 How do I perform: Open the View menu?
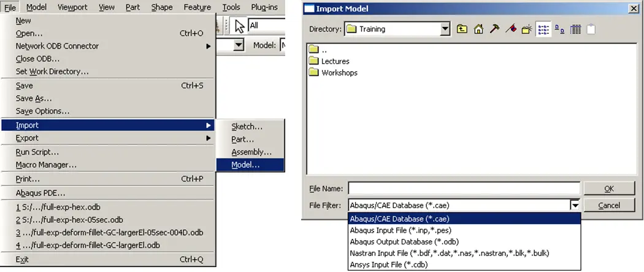106,7
